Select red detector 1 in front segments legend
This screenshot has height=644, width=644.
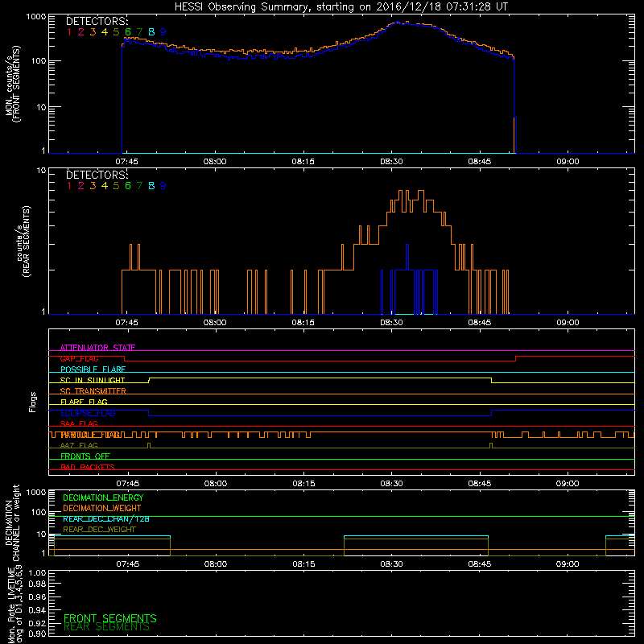point(69,32)
